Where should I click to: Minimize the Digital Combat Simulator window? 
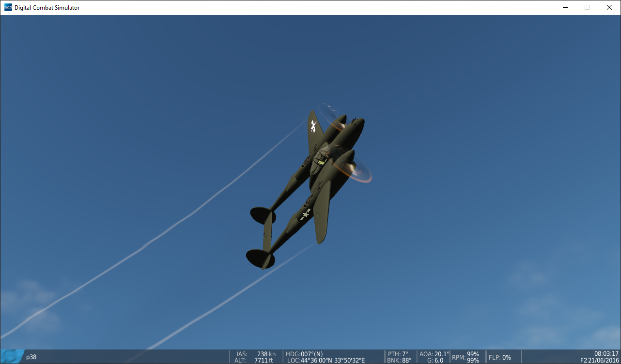pyautogui.click(x=565, y=7)
